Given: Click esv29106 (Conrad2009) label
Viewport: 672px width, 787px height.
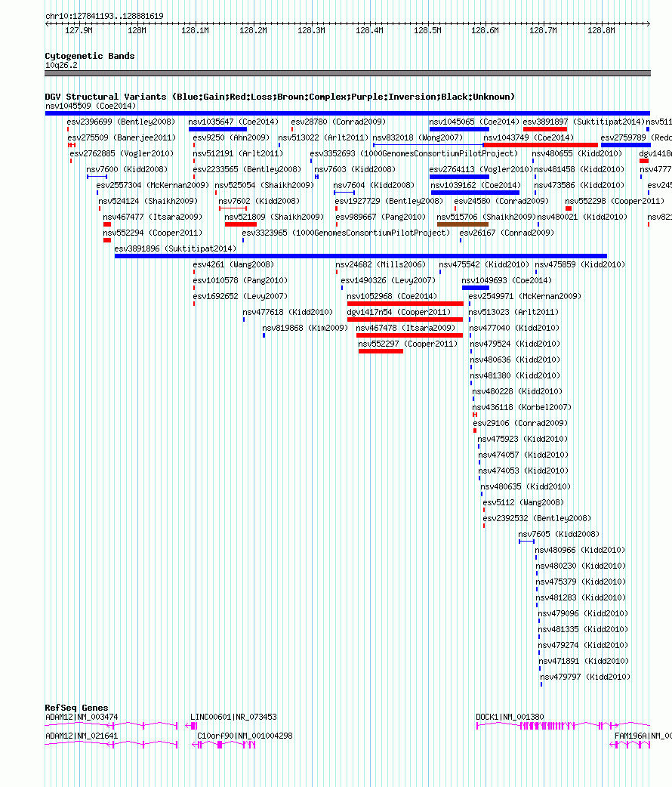Looking at the screenshot, I should [521, 424].
